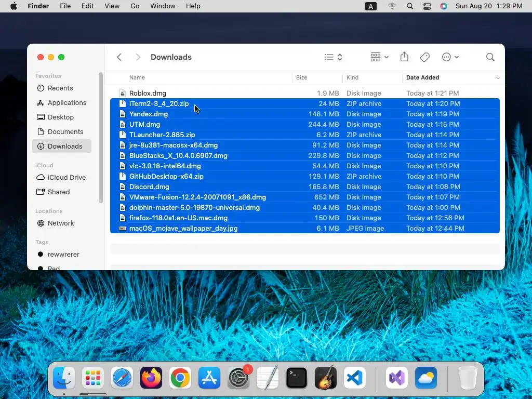Select the Discord.dmg file

(x=304, y=187)
